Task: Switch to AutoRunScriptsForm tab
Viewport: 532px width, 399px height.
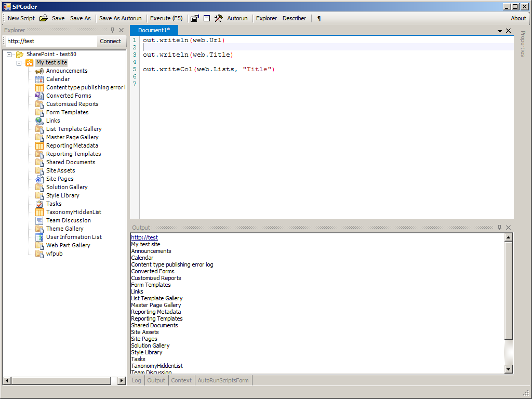Action: coord(223,380)
